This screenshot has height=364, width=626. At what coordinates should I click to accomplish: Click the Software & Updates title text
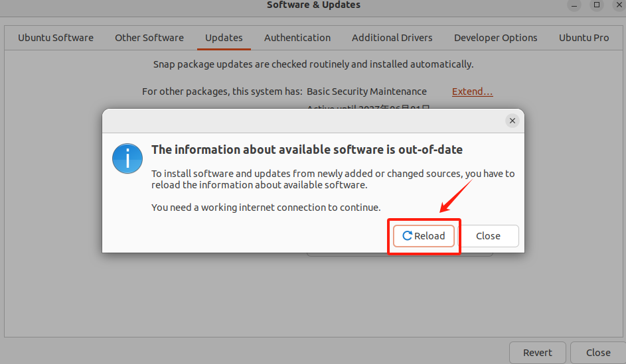coord(313,5)
